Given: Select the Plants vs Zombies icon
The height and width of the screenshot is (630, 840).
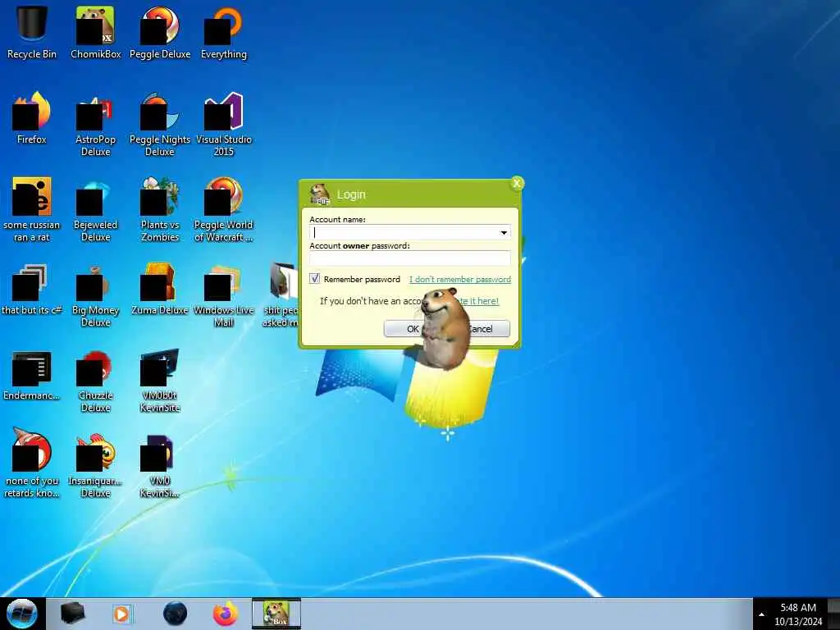Looking at the screenshot, I should [x=160, y=209].
